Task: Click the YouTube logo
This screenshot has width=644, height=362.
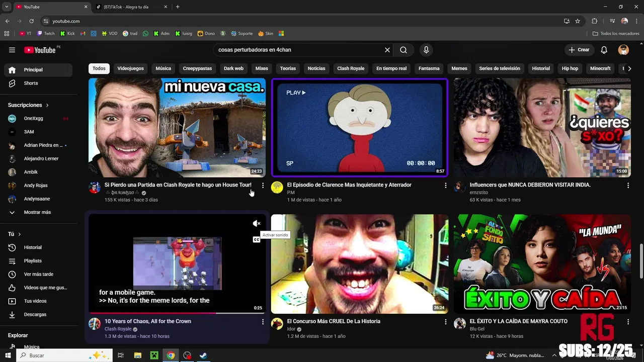Action: 40,50
